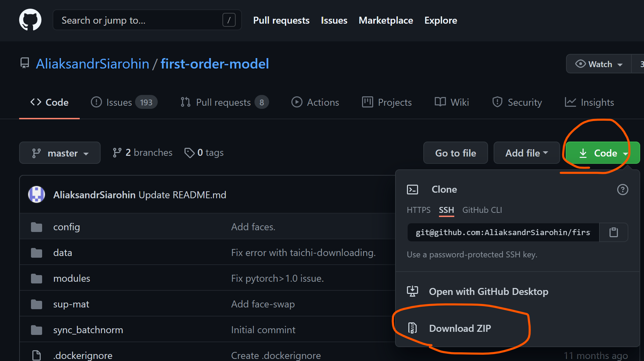Open AliaksandrSiarohin owner profile link
644x361 pixels.
pyautogui.click(x=93, y=64)
